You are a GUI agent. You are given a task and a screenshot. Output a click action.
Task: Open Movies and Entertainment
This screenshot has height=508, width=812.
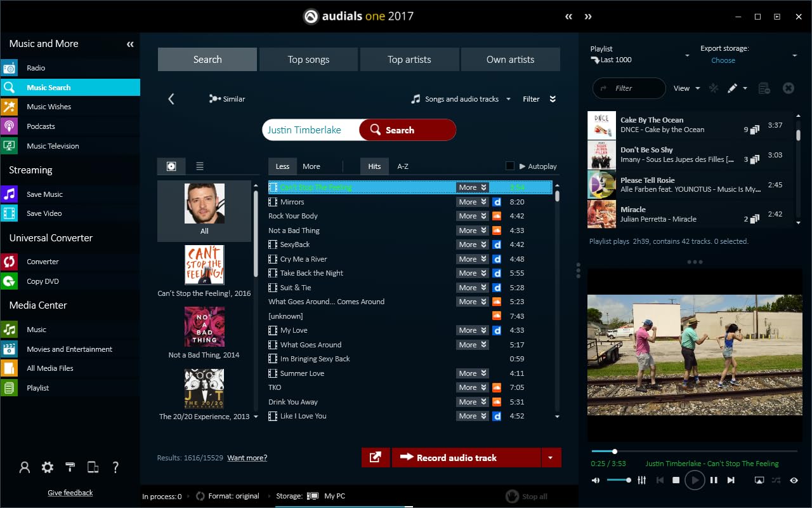(x=70, y=349)
